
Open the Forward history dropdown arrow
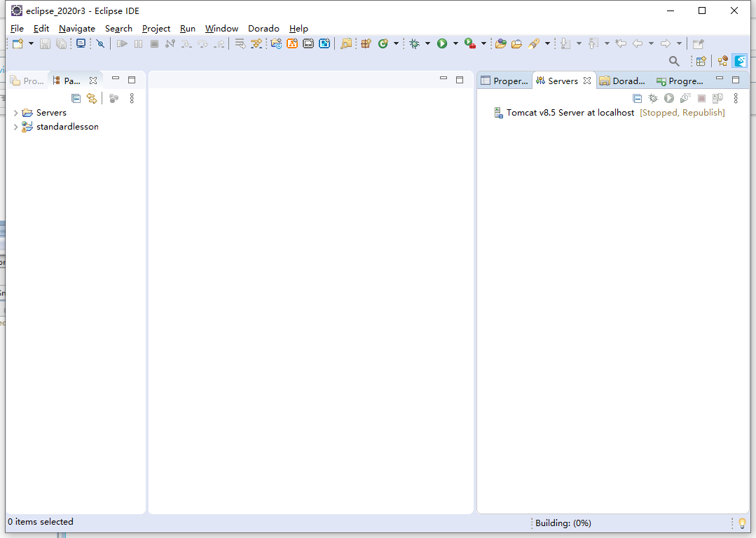click(679, 44)
